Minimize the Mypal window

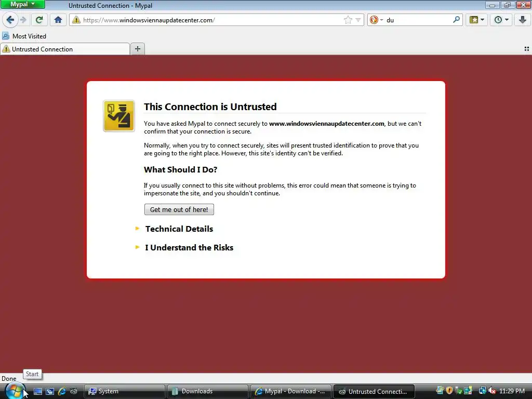pyautogui.click(x=492, y=5)
